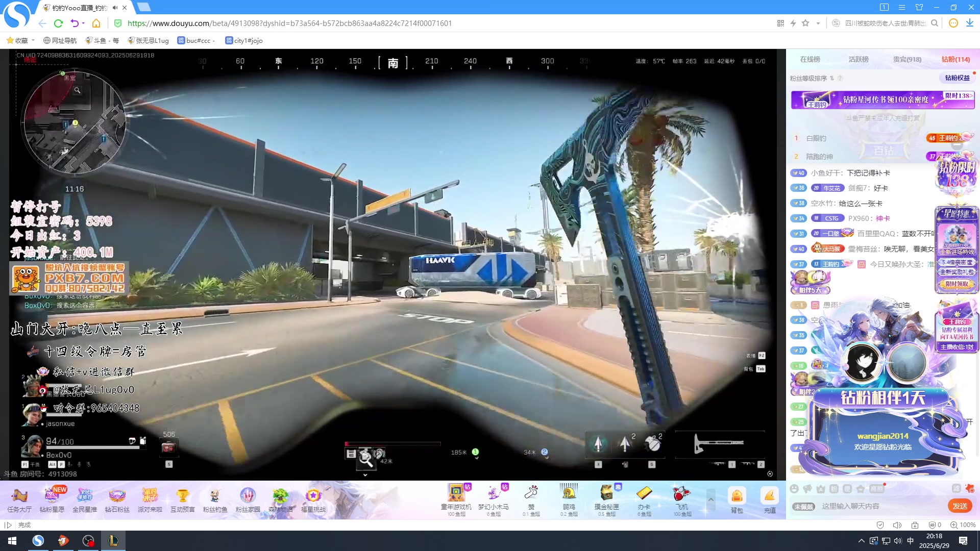
Task: Click the crown noble icon in chat toolbar
Action: (x=821, y=489)
